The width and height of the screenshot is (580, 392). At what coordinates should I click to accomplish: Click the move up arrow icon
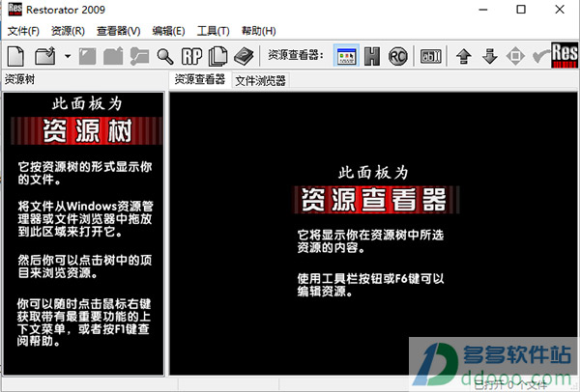(465, 55)
